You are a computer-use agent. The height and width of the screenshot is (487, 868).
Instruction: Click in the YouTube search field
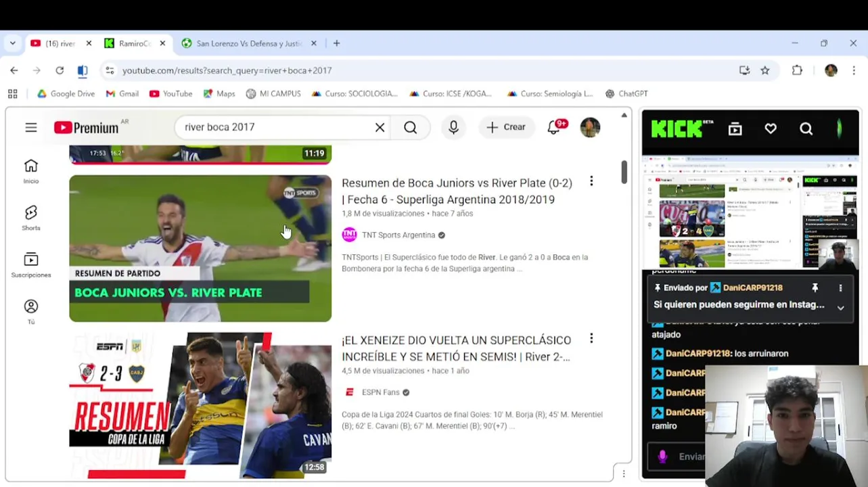click(x=277, y=127)
